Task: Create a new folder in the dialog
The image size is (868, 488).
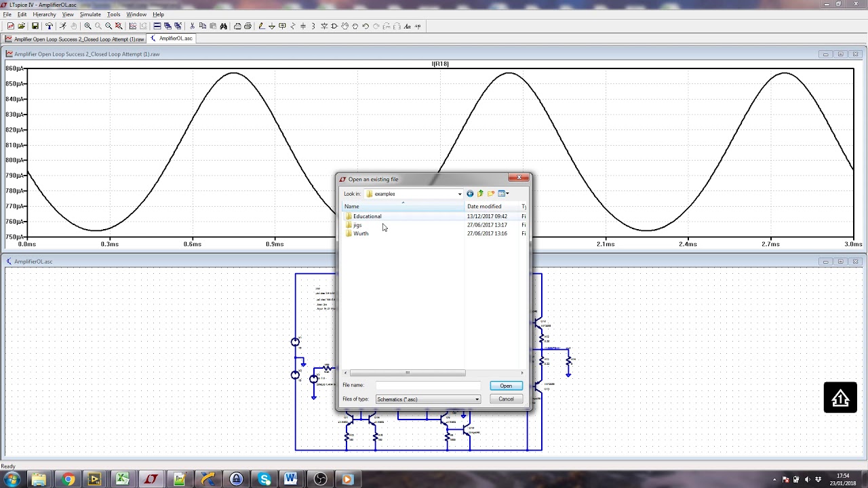Action: 491,194
